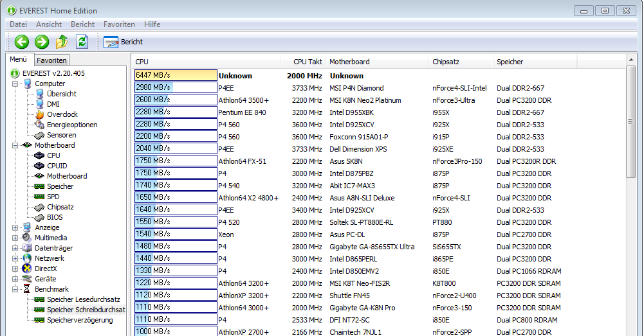Expand the DirectX tree node

click(15, 269)
